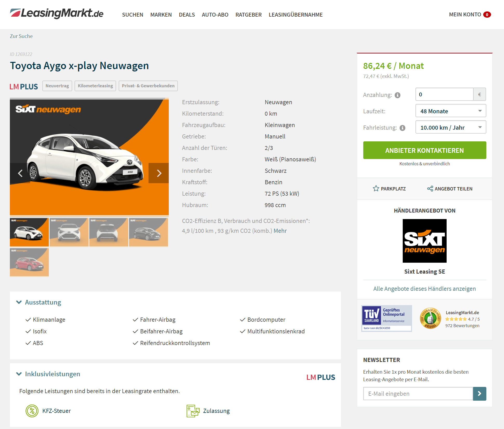Click the Reifendruckkontrollsystem equipment entry

tap(171, 343)
